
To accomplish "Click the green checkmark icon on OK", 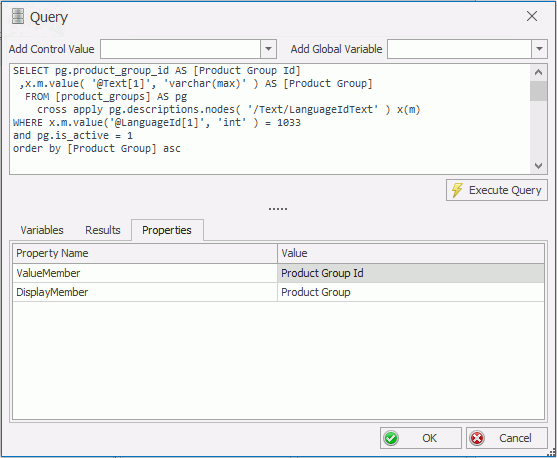I will click(391, 438).
